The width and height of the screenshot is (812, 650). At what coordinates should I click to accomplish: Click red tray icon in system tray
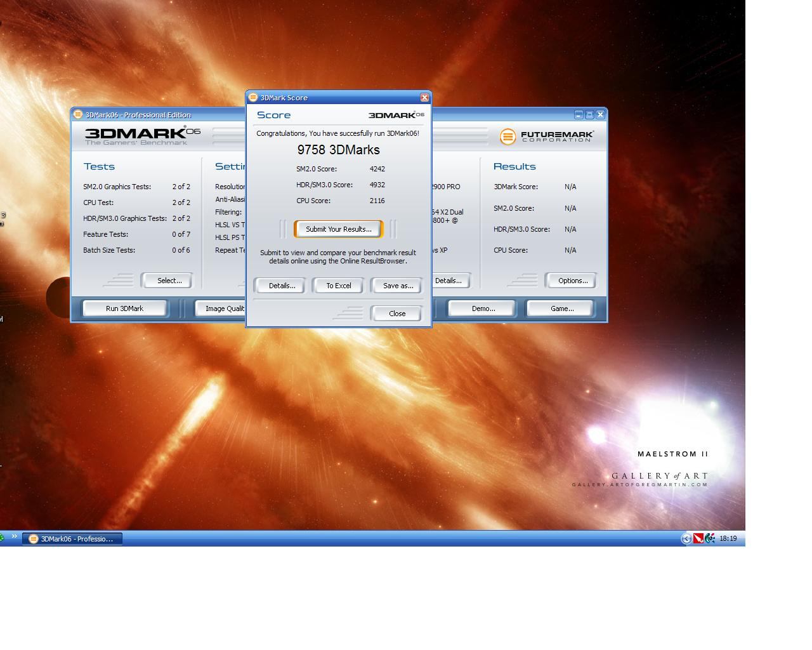698,538
